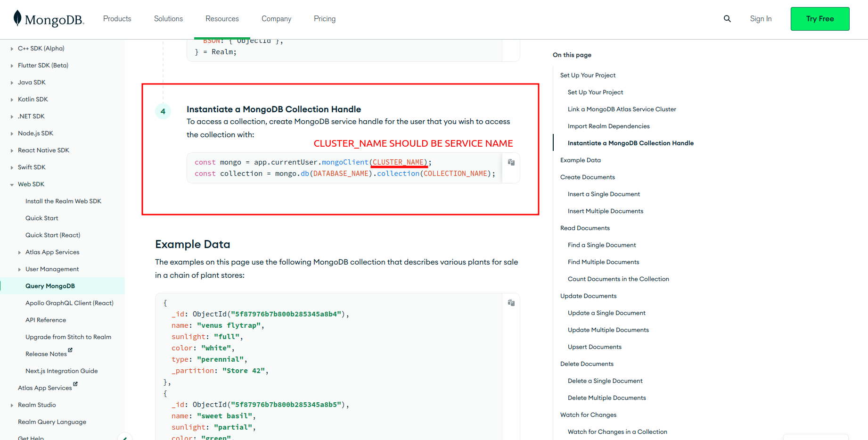868x440 pixels.
Task: Copy the mongoClient code snippet
Action: pyautogui.click(x=511, y=162)
